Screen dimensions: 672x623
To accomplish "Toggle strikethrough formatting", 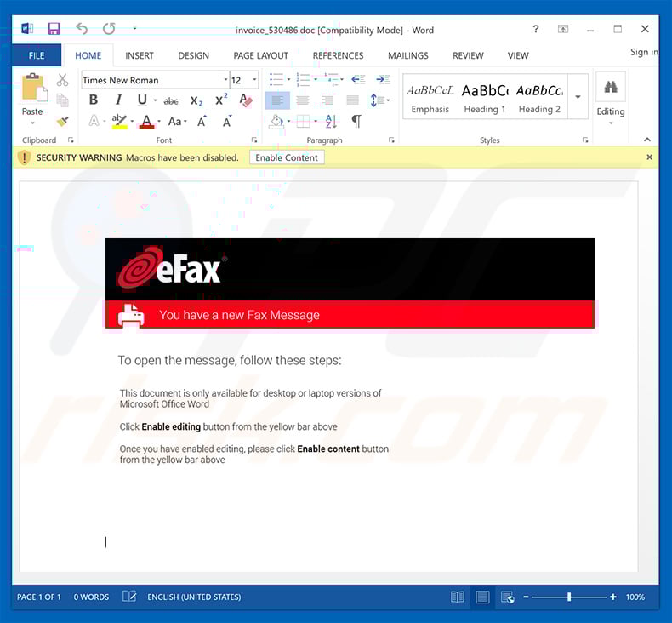I will pyautogui.click(x=171, y=101).
